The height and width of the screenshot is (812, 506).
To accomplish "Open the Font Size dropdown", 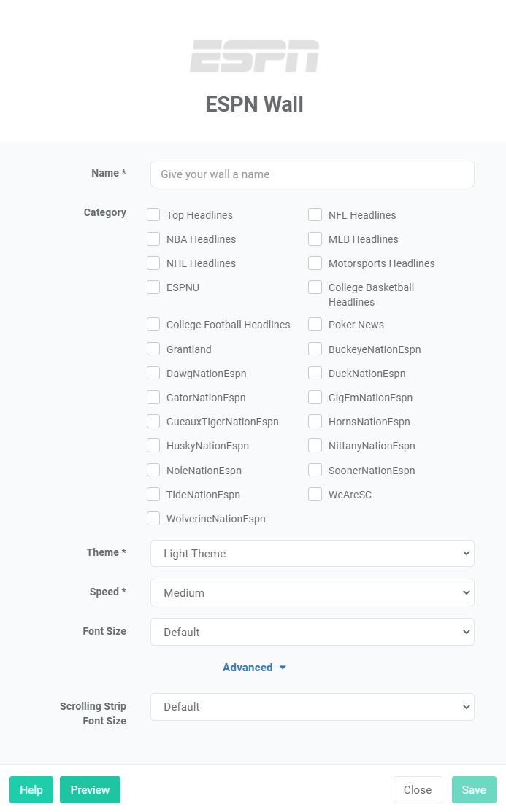I will (312, 632).
